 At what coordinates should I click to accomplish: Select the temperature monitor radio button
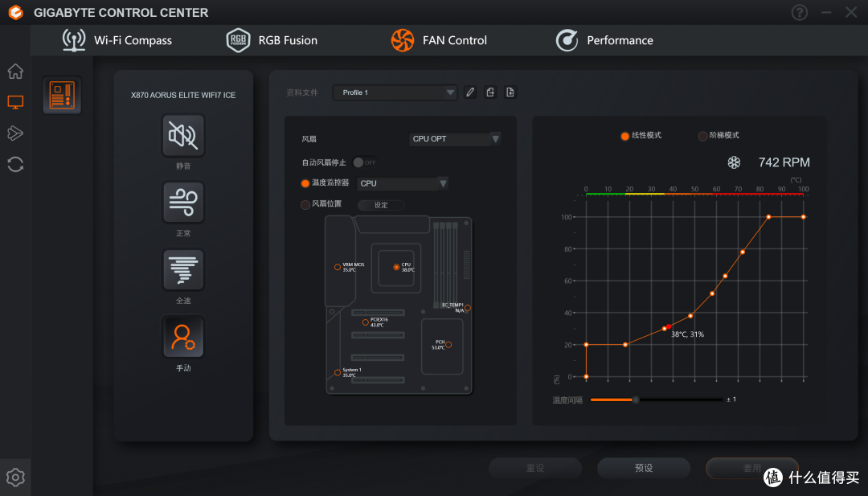pyautogui.click(x=305, y=183)
